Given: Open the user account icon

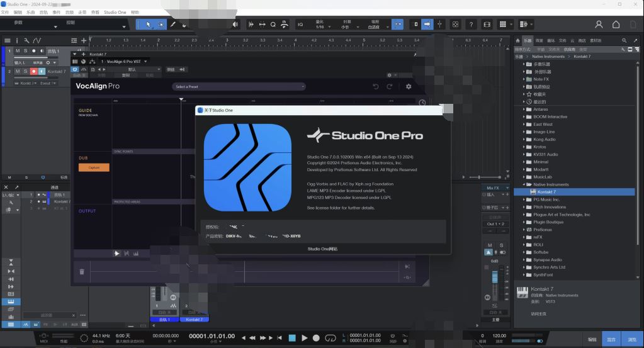Looking at the screenshot, I should click(599, 25).
